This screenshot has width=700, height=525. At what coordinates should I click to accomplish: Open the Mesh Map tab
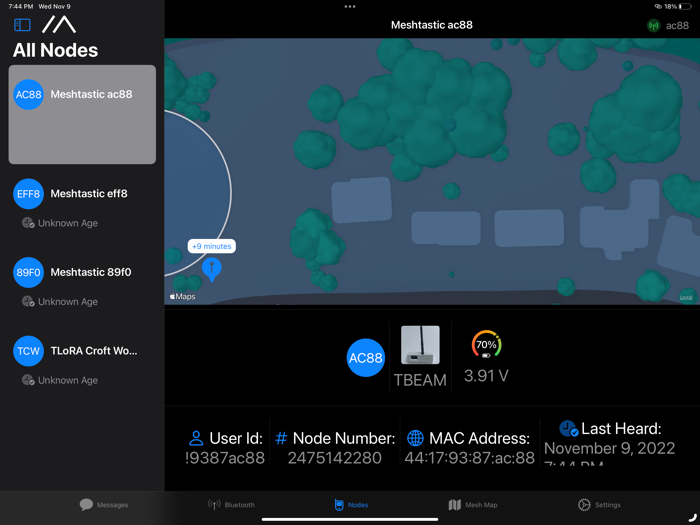click(473, 505)
